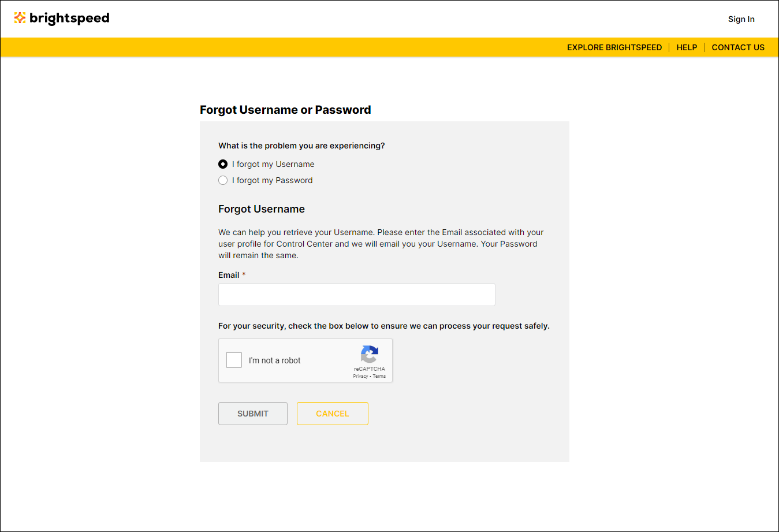
Task: Open the Sign In link
Action: 741,19
